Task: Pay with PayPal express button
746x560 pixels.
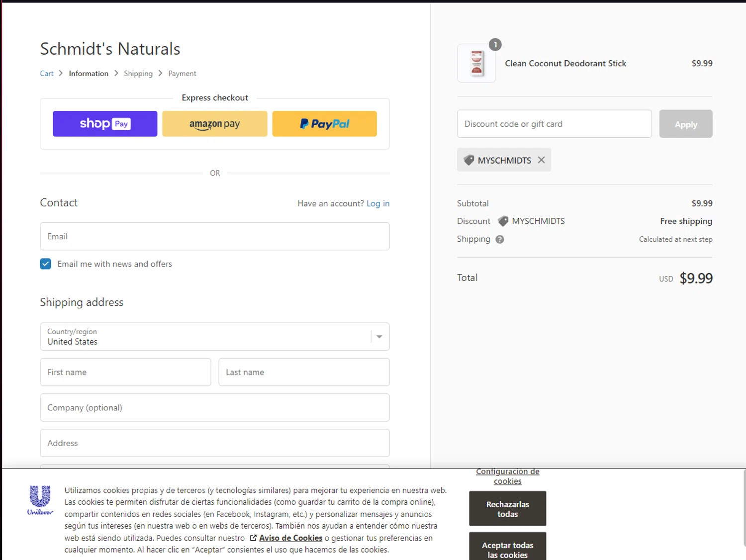Action: [324, 124]
